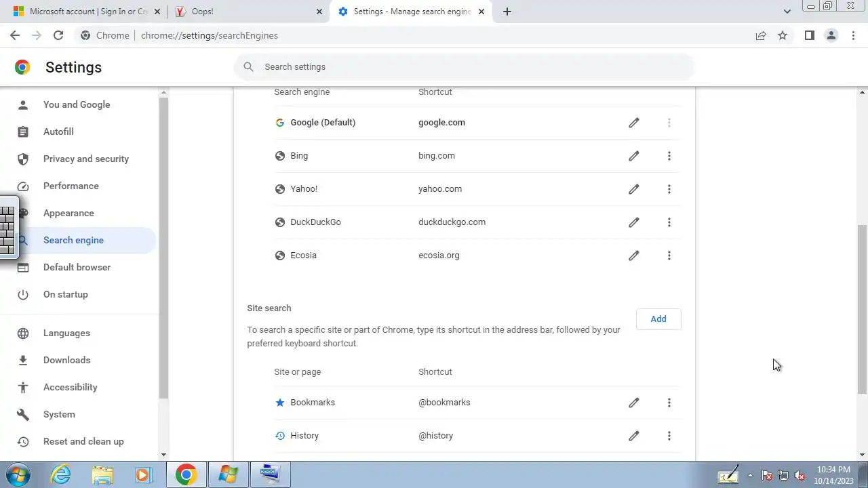Viewport: 868px width, 488px height.
Task: Edit the DuckDuckGo search engine entry
Action: click(633, 222)
